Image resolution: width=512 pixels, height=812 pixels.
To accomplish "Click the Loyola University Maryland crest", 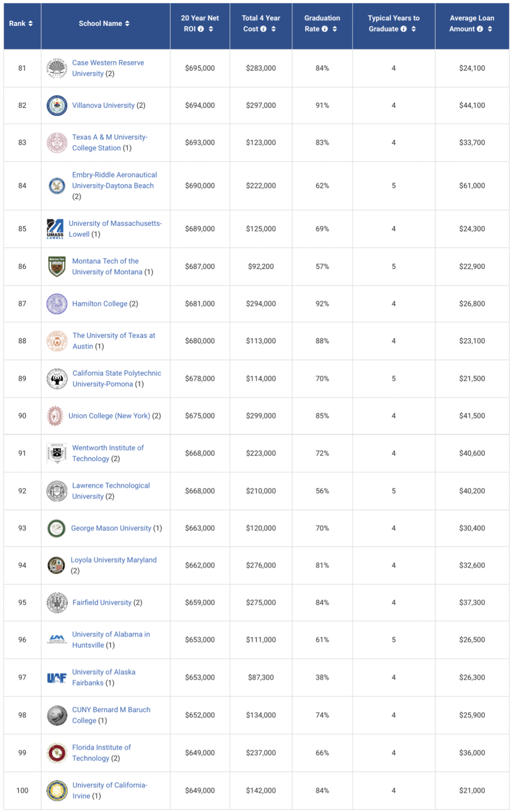I will [56, 565].
